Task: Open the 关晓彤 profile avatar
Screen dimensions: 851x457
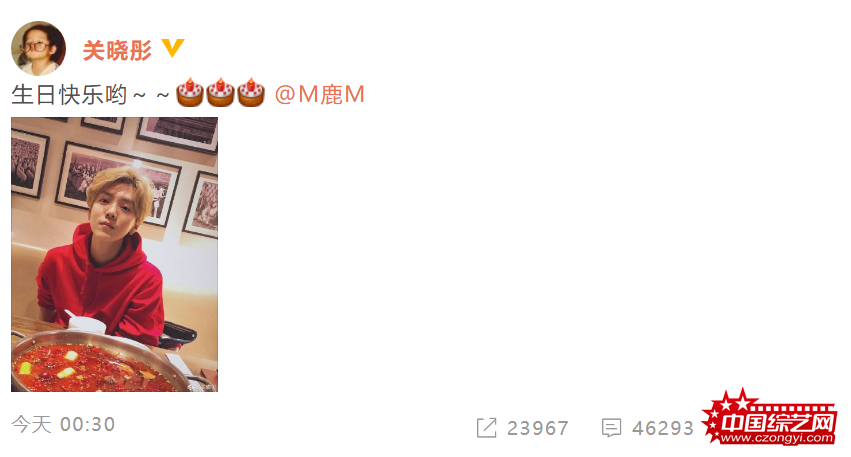Action: (x=39, y=48)
